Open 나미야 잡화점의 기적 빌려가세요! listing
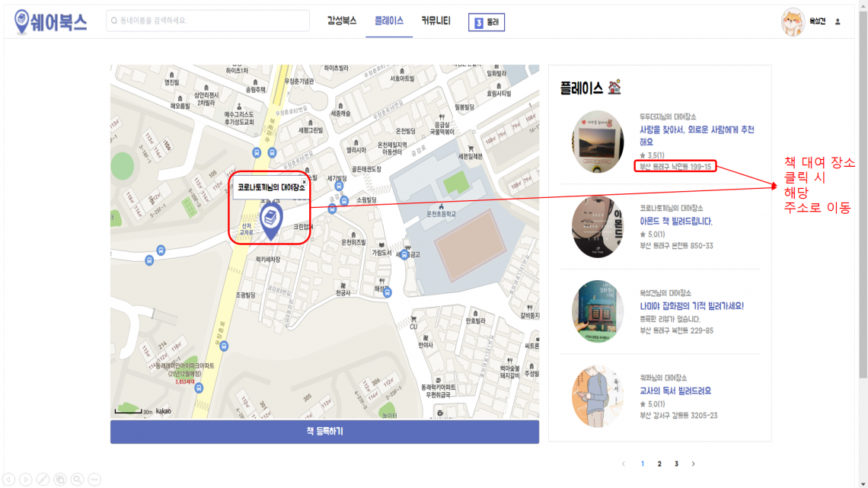 [x=691, y=305]
